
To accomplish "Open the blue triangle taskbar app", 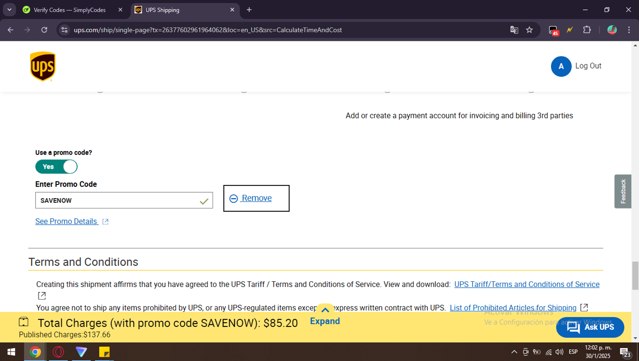I will 81,352.
